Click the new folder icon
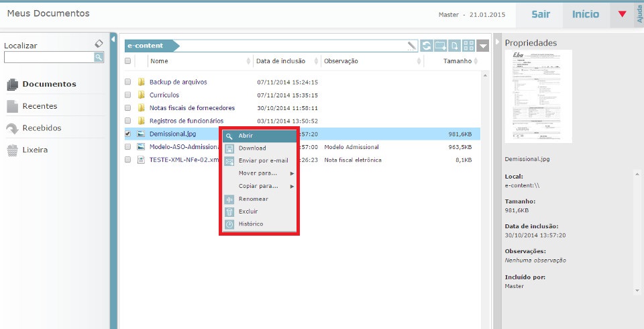This screenshot has height=329, width=644. click(x=440, y=46)
